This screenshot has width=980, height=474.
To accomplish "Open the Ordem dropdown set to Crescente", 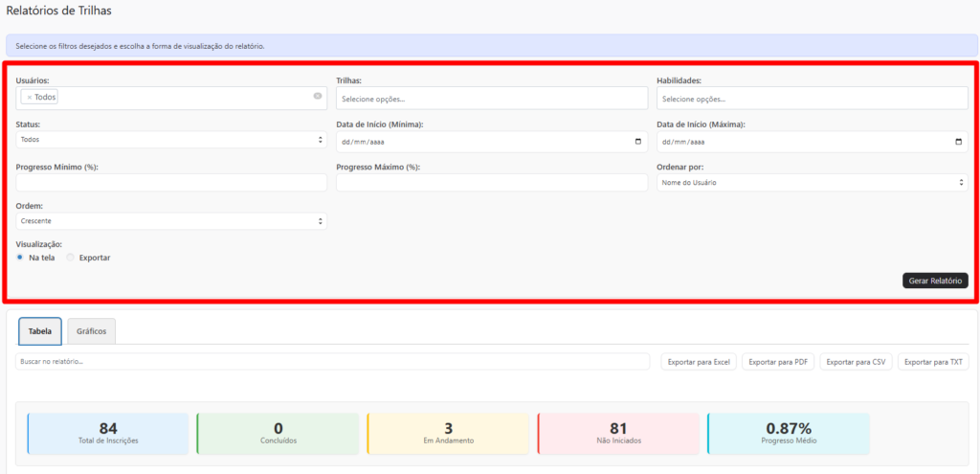I will point(171,221).
